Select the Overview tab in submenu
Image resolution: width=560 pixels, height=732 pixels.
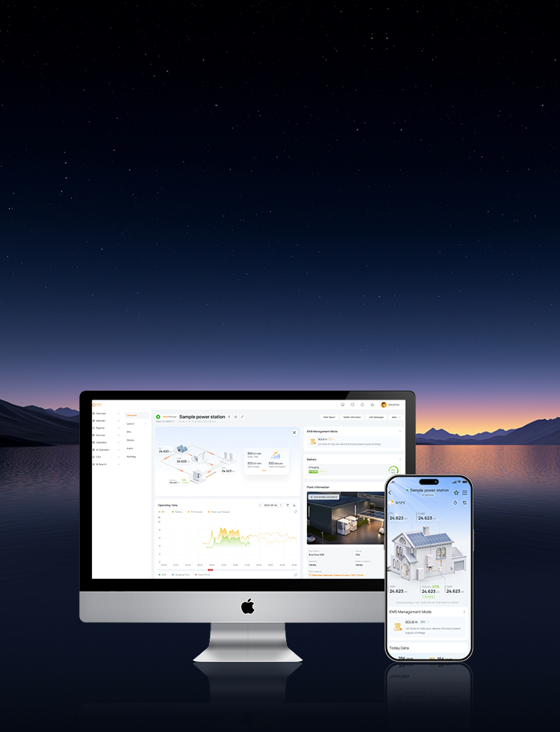tap(131, 415)
